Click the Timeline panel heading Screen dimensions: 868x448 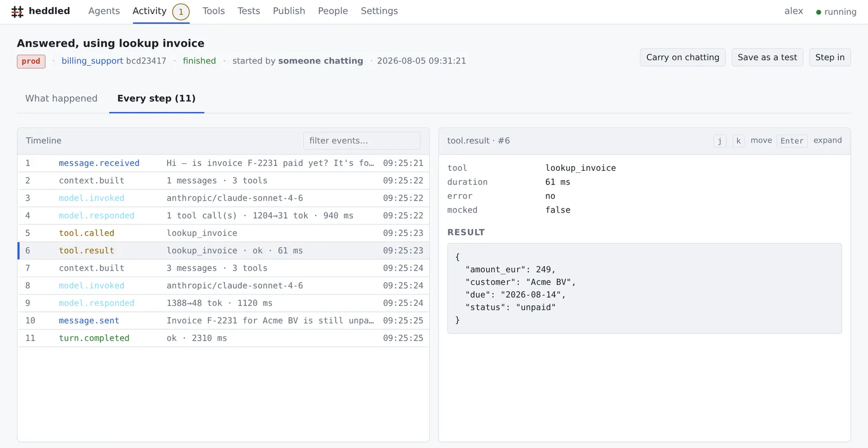click(43, 140)
